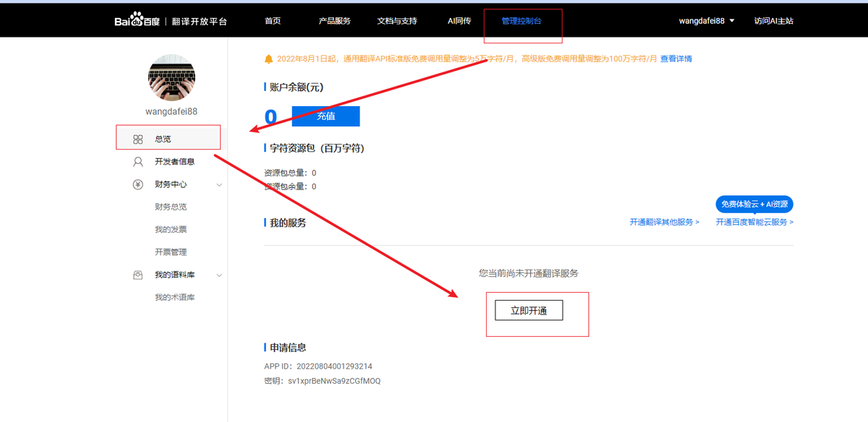Click the 立即开通 button
868x422 pixels.
(529, 311)
